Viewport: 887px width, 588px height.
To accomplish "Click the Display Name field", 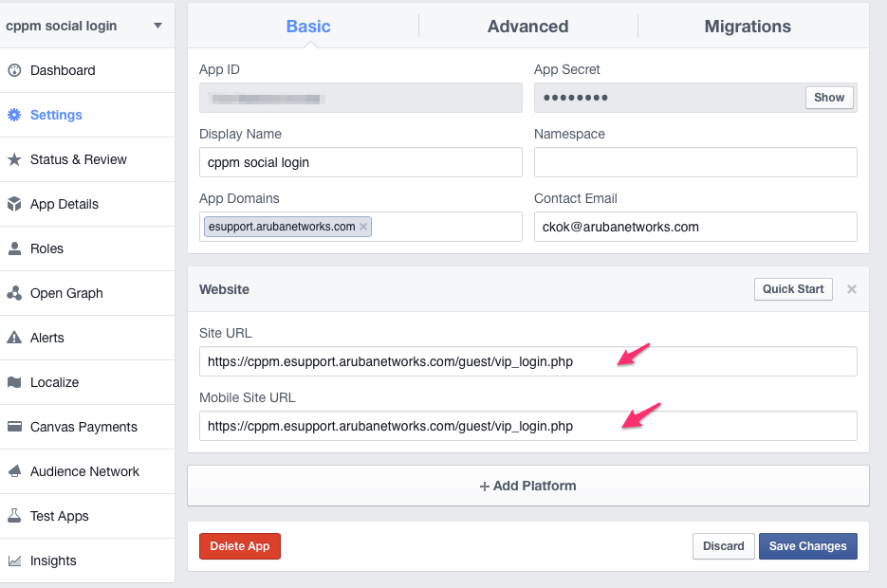I will [x=360, y=162].
